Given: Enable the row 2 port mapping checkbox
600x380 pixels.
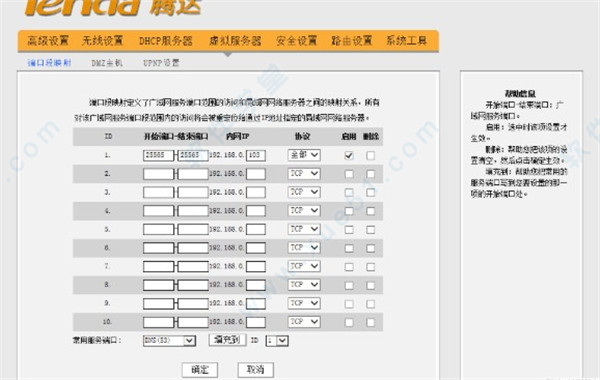Looking at the screenshot, I should pos(349,174).
